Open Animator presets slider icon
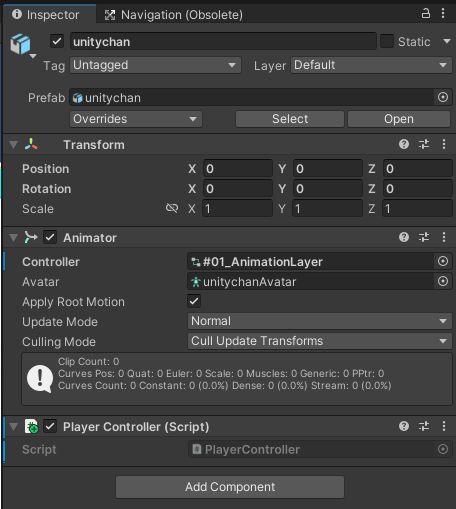The height and width of the screenshot is (509, 456). point(424,237)
